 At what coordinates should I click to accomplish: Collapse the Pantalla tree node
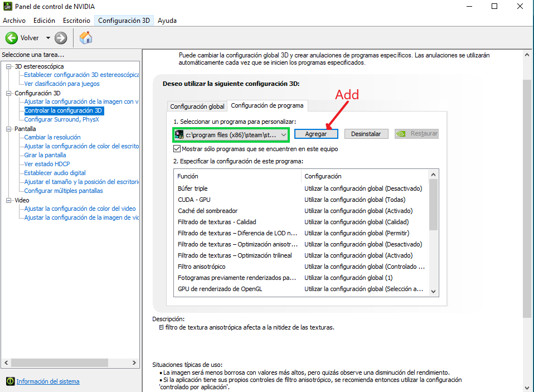(x=9, y=129)
